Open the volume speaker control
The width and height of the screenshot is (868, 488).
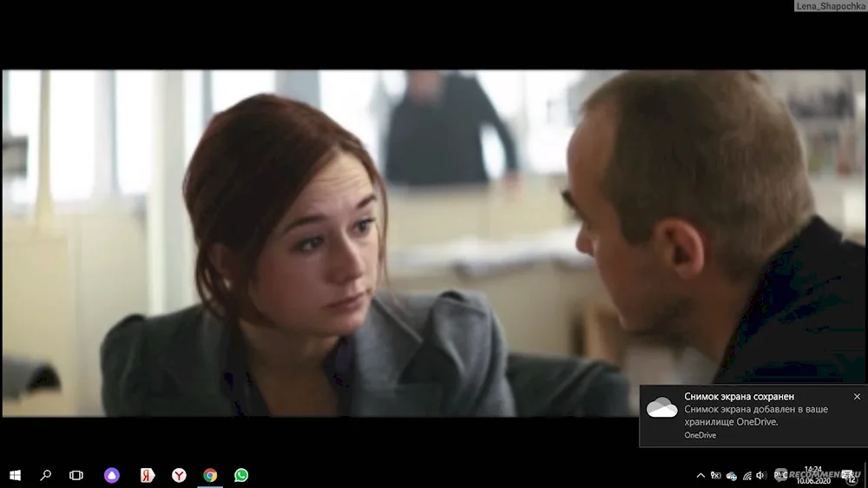[x=761, y=475]
